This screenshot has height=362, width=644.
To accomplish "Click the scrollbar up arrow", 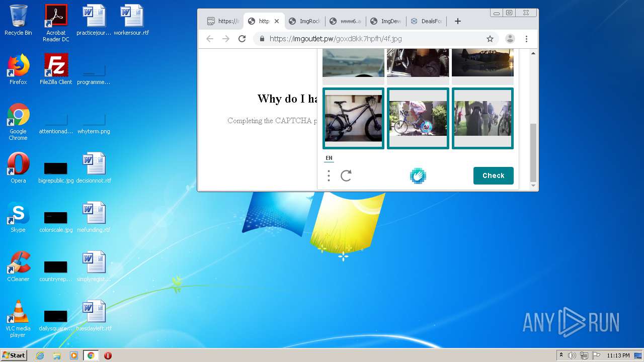I will (x=533, y=53).
